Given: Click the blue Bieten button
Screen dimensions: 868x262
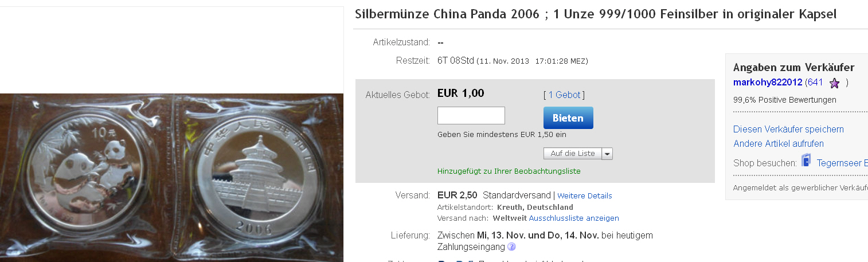Looking at the screenshot, I should (x=568, y=118).
